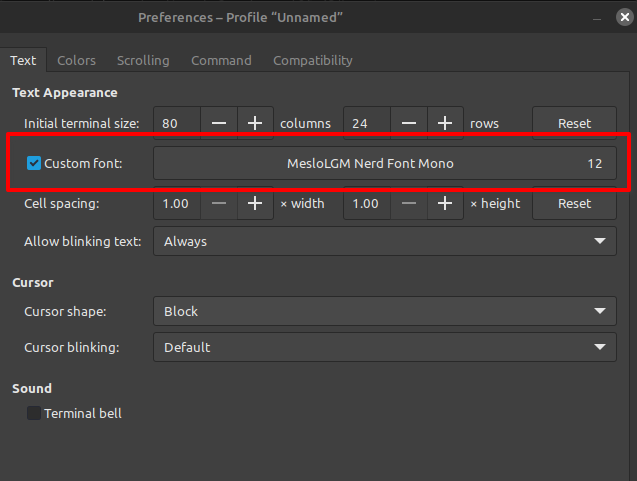The width and height of the screenshot is (637, 481).
Task: Increase cell spacing height with plus
Action: coord(445,203)
